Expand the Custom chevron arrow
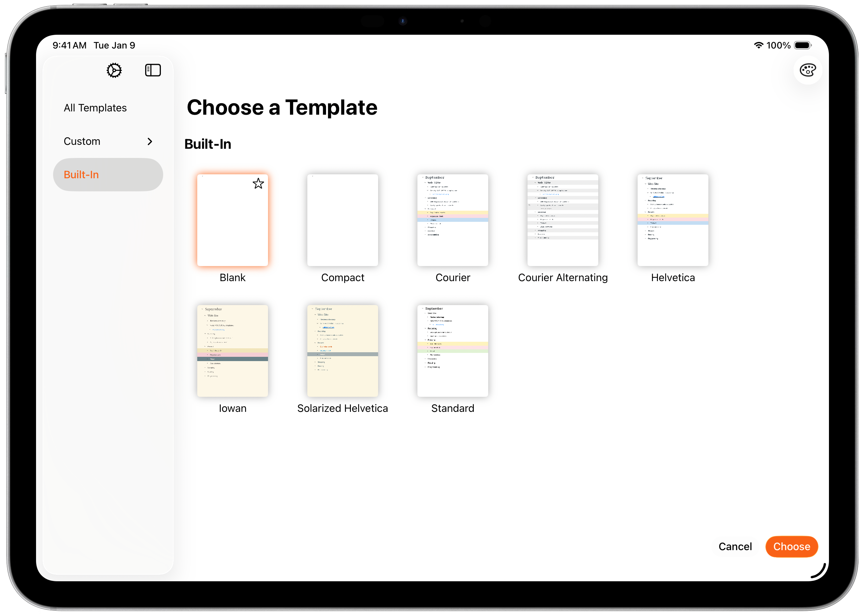 (x=150, y=142)
